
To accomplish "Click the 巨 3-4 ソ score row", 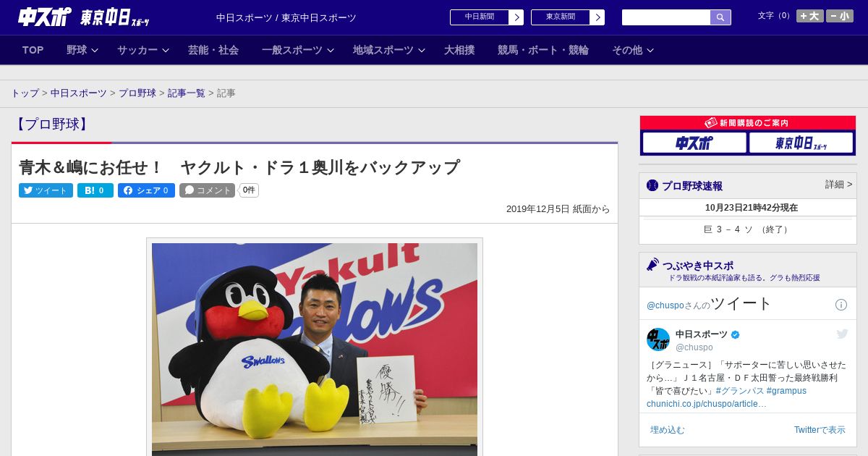I will pos(747,229).
